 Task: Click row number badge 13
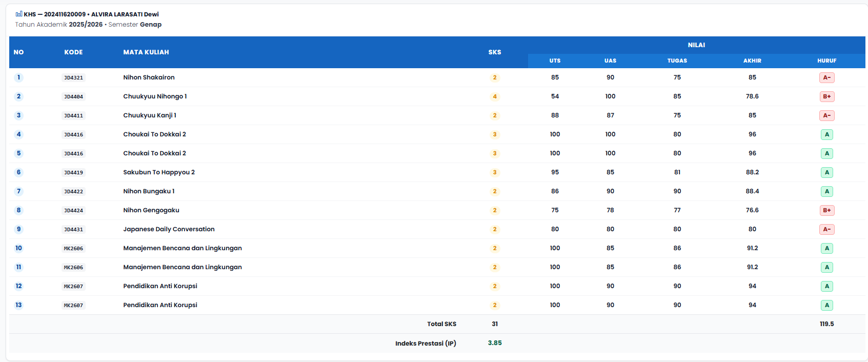tap(19, 305)
